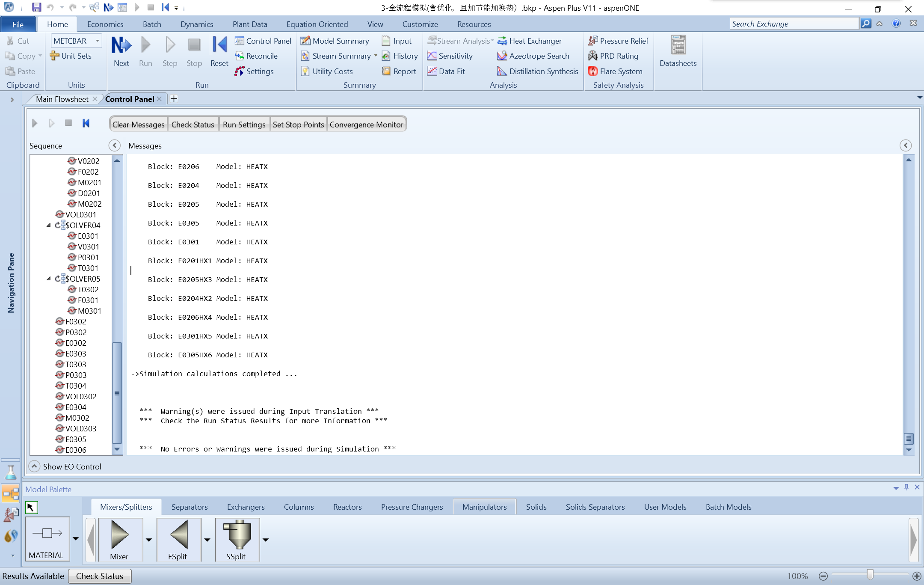Open the METCBAR unit set dropdown
Viewport: 924px width, 585px height.
pos(98,41)
